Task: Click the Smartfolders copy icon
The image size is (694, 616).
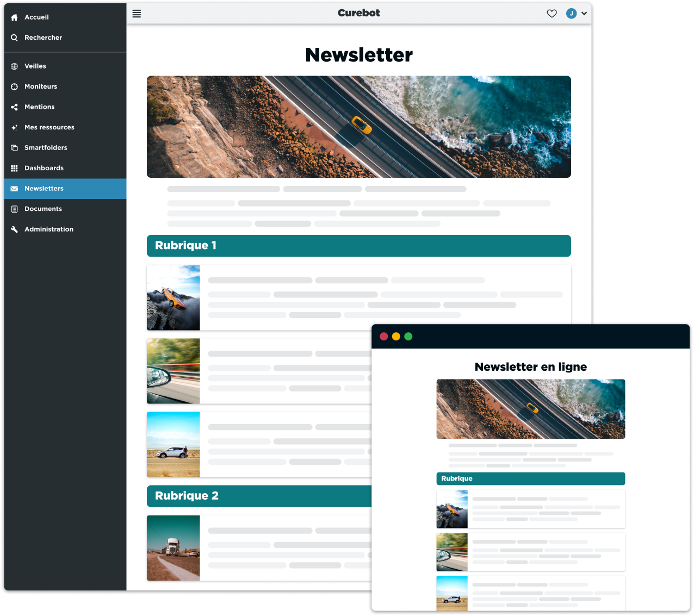Action: point(14,148)
